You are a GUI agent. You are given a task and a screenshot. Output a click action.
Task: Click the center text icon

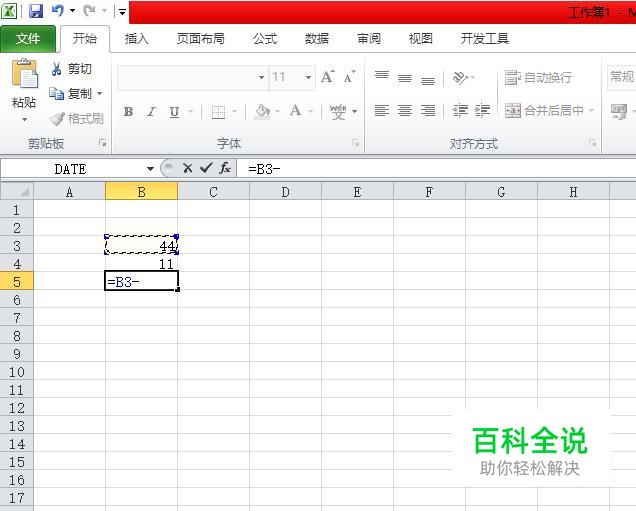[x=405, y=110]
